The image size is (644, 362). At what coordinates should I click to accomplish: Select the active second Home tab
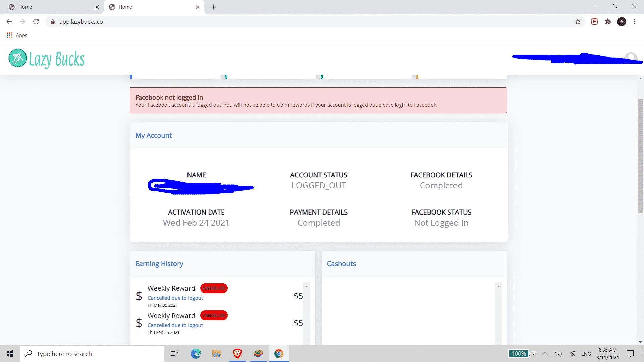pos(154,7)
